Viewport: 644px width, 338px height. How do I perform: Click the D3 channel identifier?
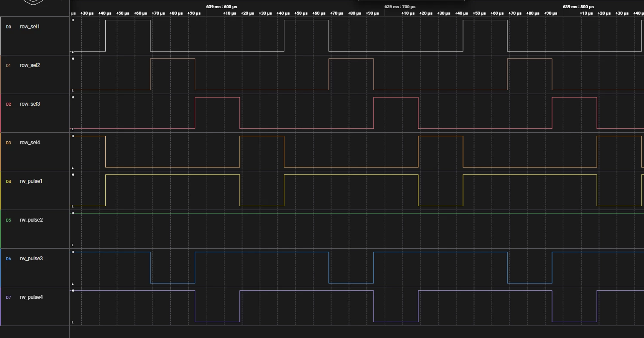coord(8,143)
